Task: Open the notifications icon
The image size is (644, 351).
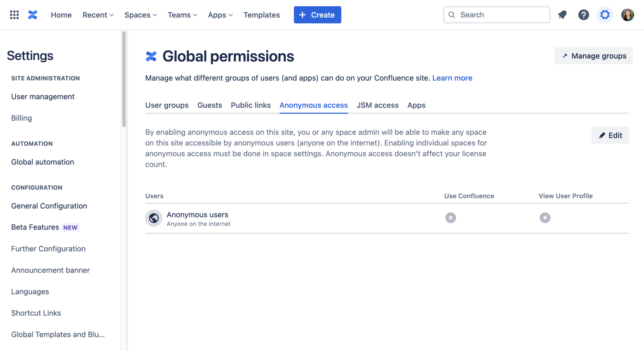Action: coord(562,15)
